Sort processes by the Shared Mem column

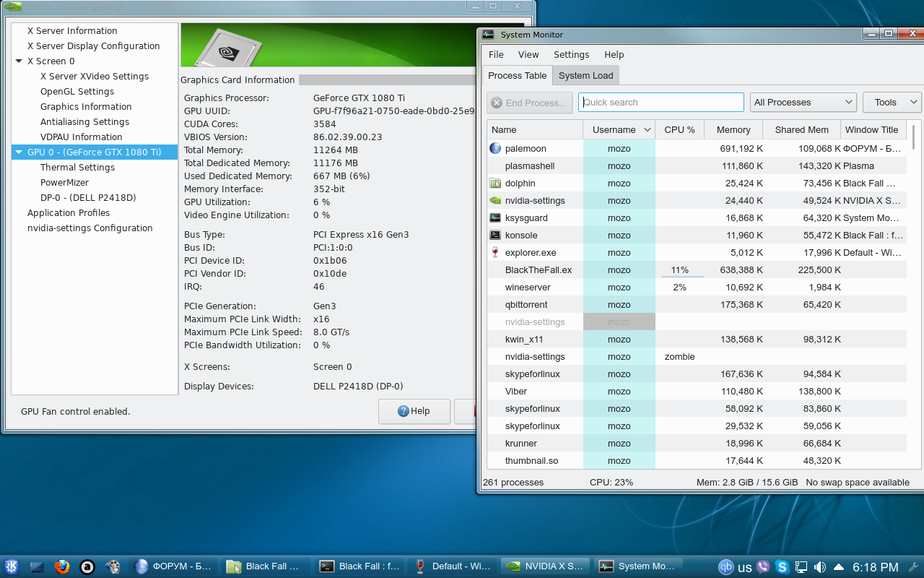801,130
